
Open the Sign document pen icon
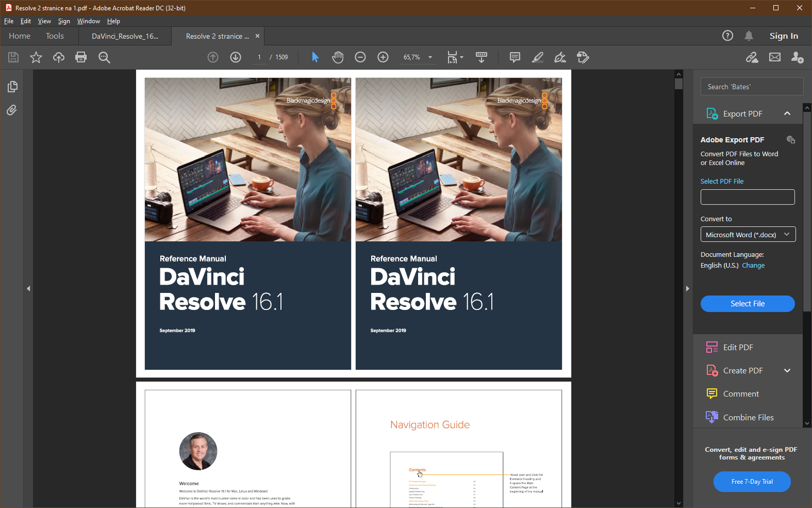(x=560, y=57)
